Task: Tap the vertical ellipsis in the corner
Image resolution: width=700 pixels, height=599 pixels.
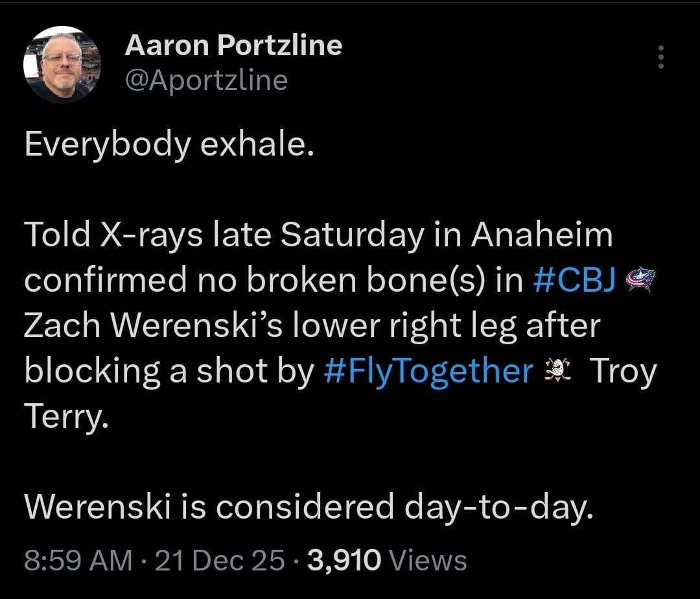Action: coord(661,58)
